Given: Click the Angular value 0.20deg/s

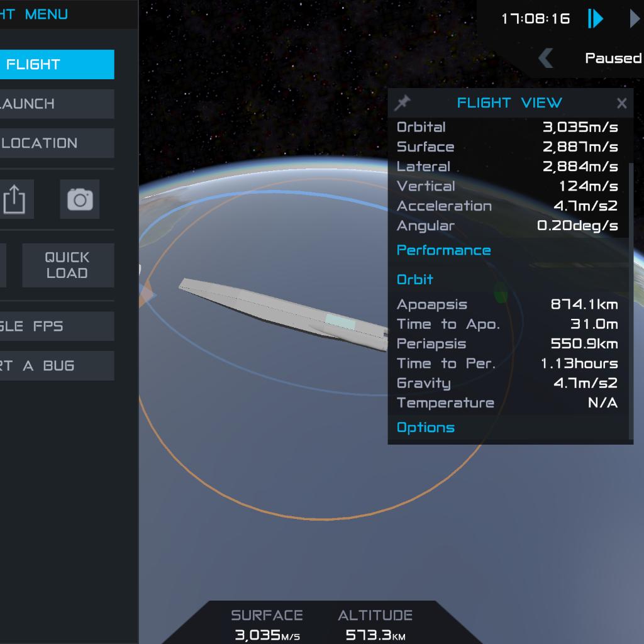Looking at the screenshot, I should pos(577,226).
